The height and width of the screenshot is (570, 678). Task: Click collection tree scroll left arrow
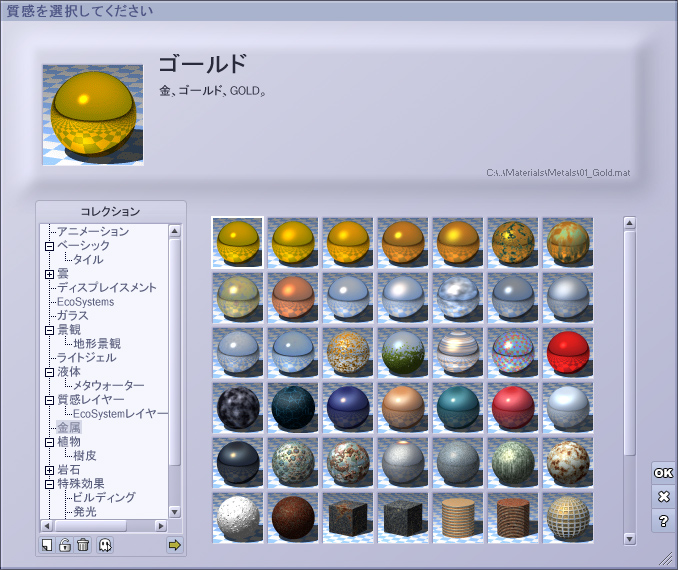(x=47, y=526)
